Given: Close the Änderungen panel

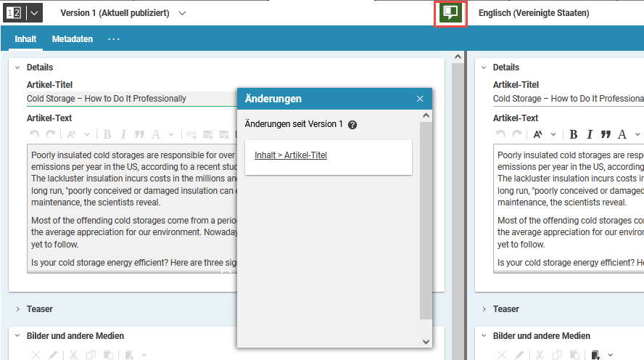Looking at the screenshot, I should coord(420,99).
